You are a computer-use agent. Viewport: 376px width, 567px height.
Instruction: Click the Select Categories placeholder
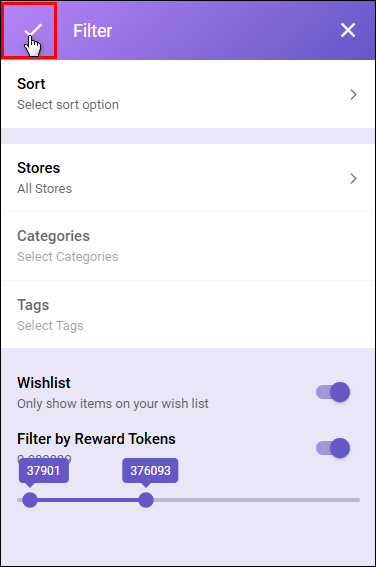68,257
